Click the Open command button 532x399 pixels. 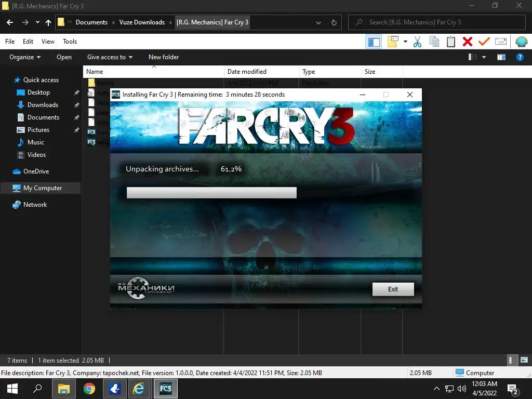point(64,57)
